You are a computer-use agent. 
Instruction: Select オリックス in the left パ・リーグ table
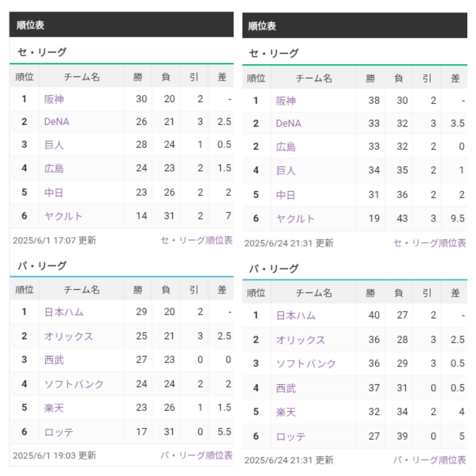pos(68,336)
